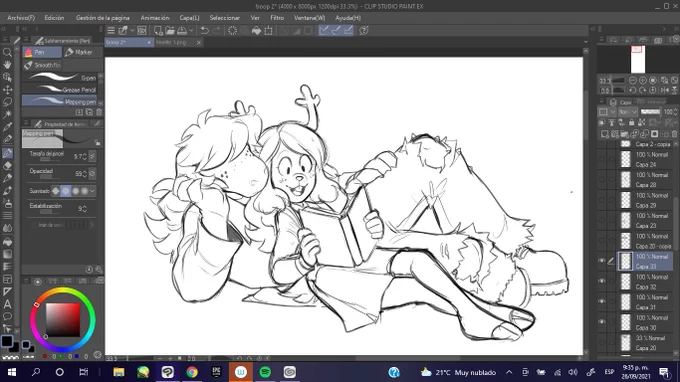This screenshot has width=680, height=382.
Task: Select layer Capa 23 row
Action: coord(645,220)
